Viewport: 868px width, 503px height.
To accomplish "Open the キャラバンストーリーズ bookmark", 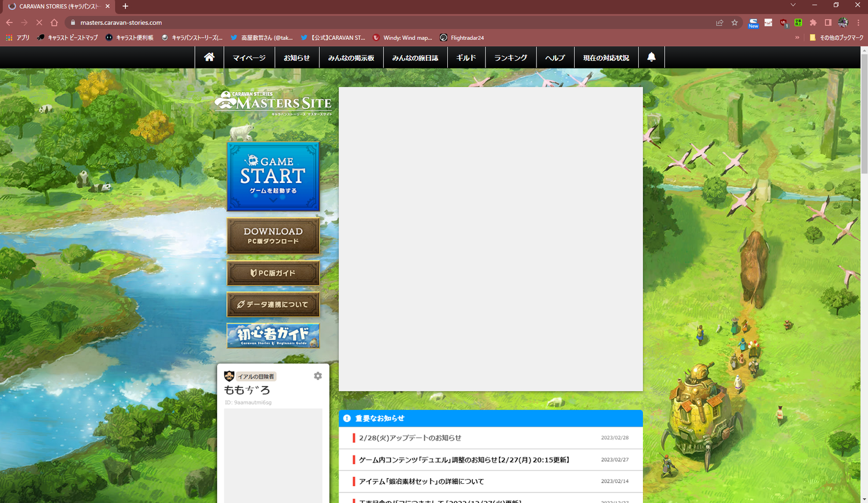I will click(x=192, y=38).
